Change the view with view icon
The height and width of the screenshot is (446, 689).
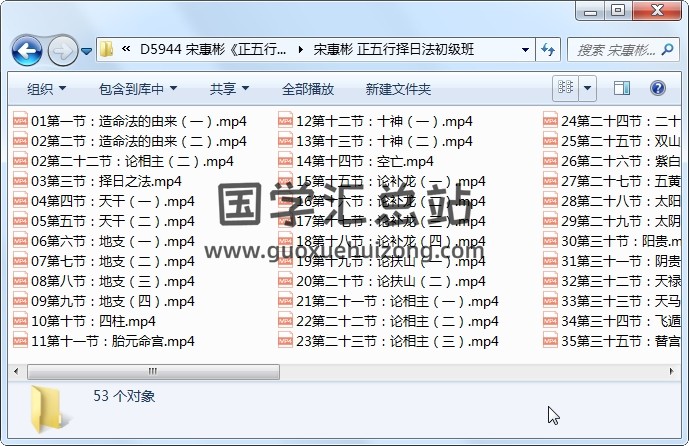pos(566,87)
